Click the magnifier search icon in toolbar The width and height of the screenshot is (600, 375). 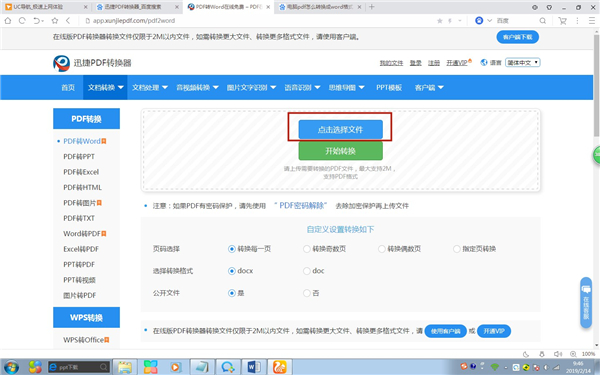543,21
